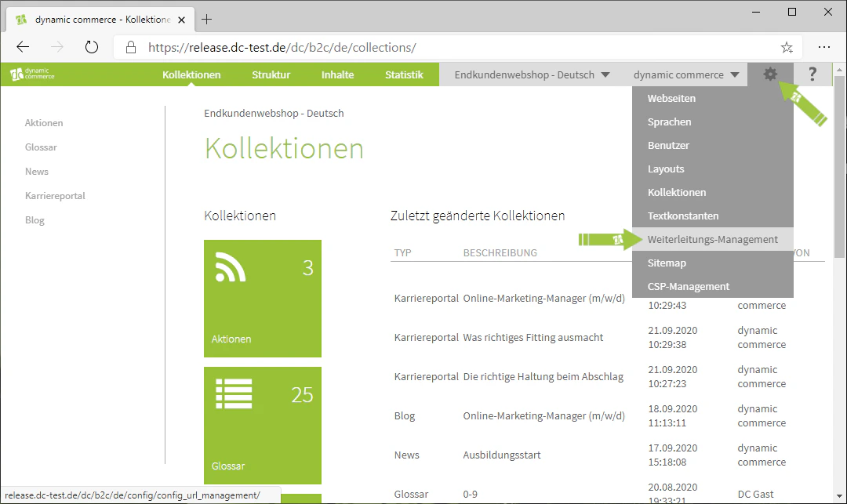Open row 'Was richtiges Fitting ausmacht'
The width and height of the screenshot is (847, 504).
[x=533, y=337]
